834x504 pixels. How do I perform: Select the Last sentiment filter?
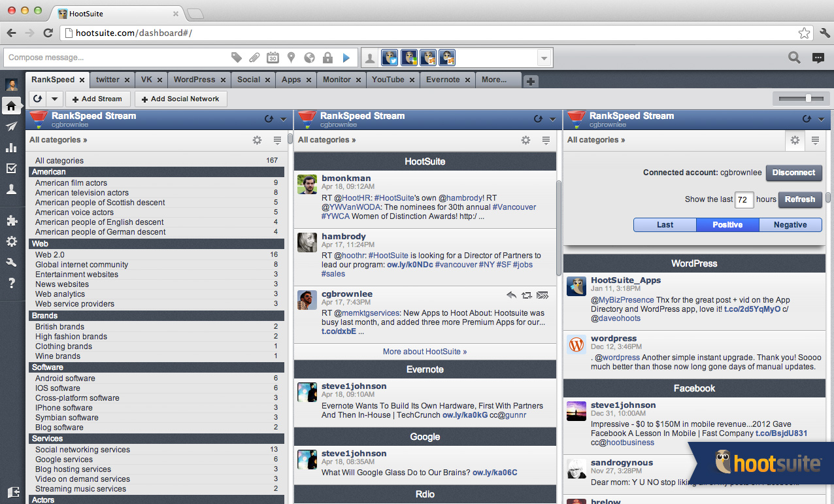pyautogui.click(x=665, y=225)
